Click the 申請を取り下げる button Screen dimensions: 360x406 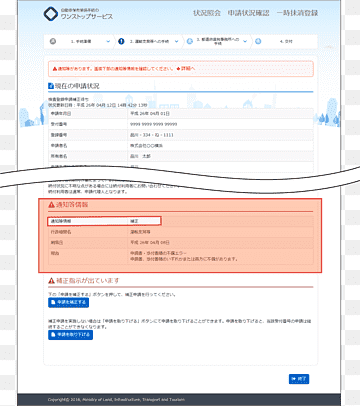(x=70, y=335)
